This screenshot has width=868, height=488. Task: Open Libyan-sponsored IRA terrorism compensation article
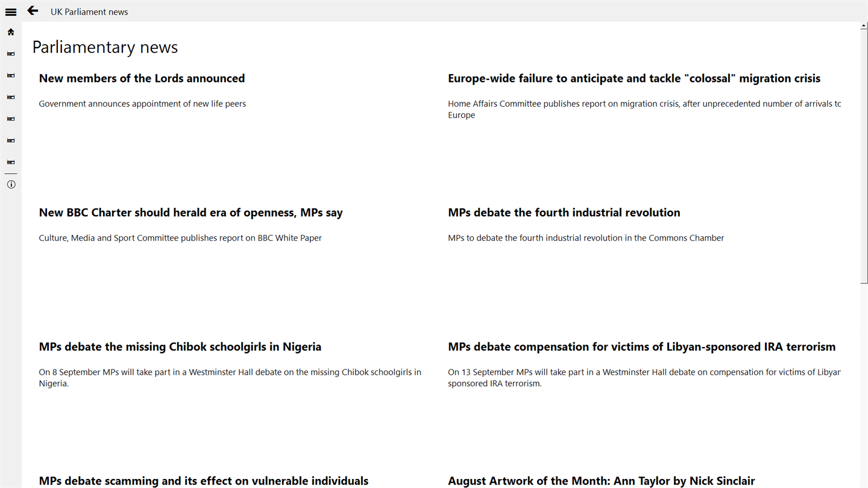point(641,347)
